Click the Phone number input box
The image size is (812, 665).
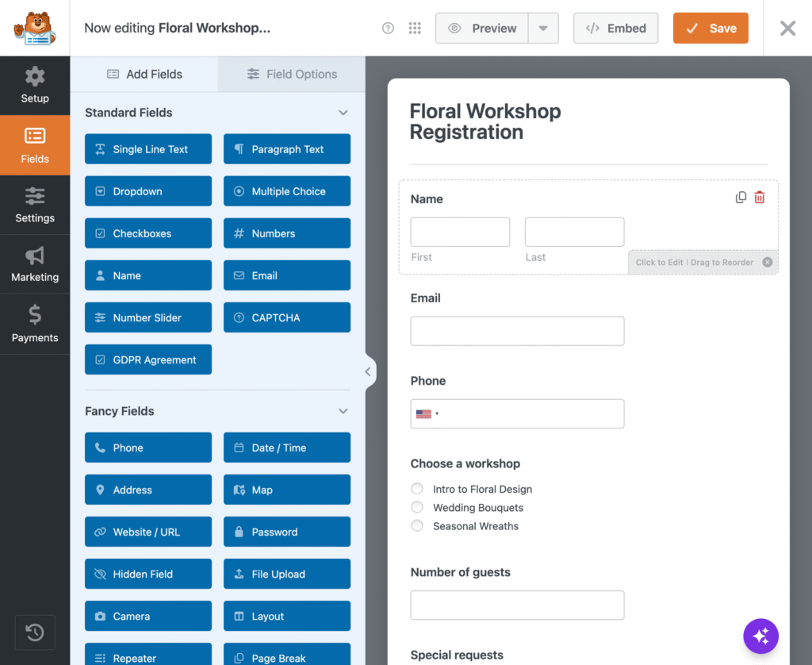click(517, 413)
